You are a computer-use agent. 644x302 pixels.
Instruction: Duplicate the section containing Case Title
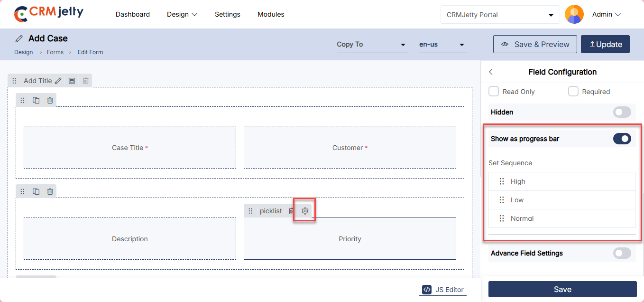(x=36, y=100)
